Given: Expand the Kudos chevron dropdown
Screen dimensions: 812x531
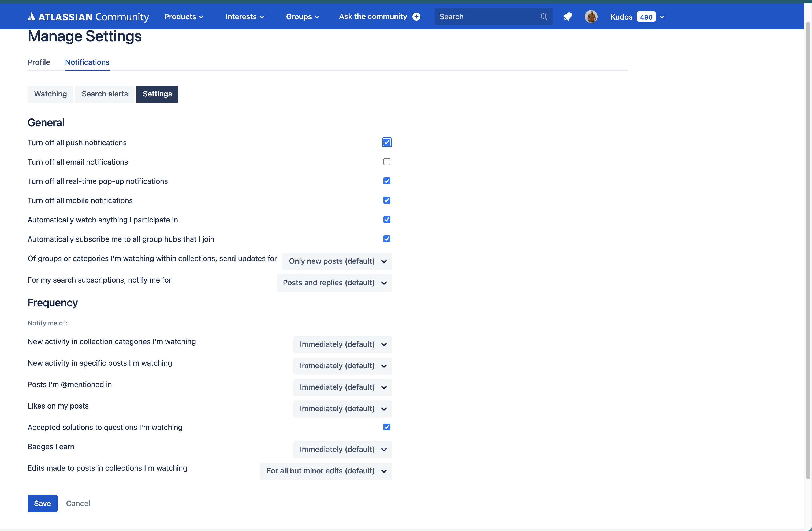Looking at the screenshot, I should point(662,16).
